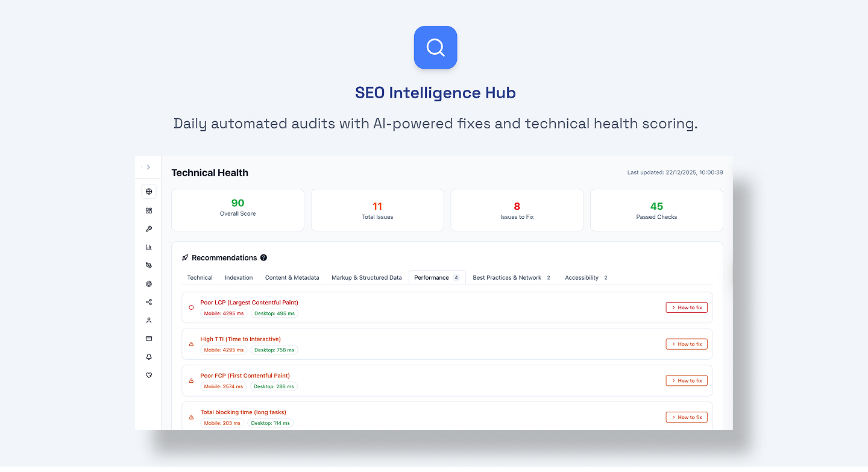Expand the sidebar with the chevron arrow

click(x=148, y=167)
